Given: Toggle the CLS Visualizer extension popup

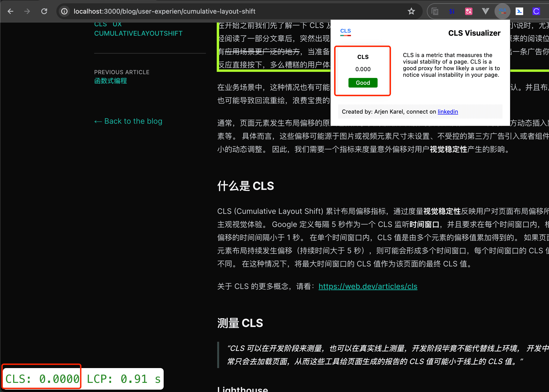Looking at the screenshot, I should (x=503, y=11).
